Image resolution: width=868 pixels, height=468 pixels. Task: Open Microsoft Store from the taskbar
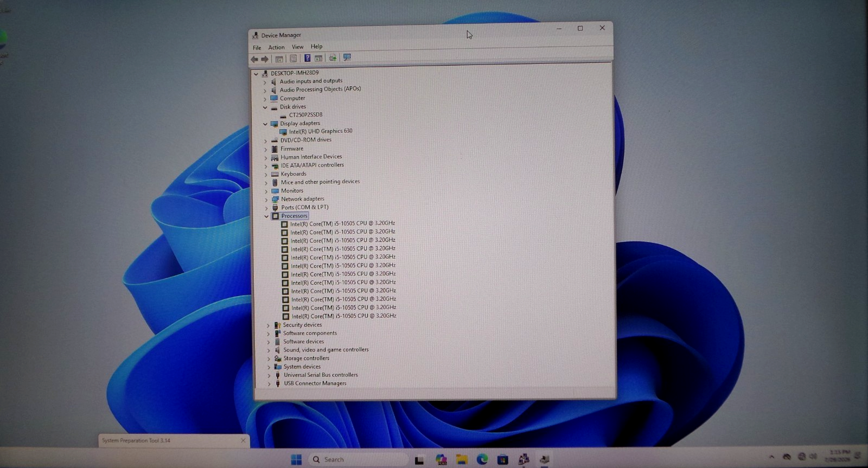[503, 460]
